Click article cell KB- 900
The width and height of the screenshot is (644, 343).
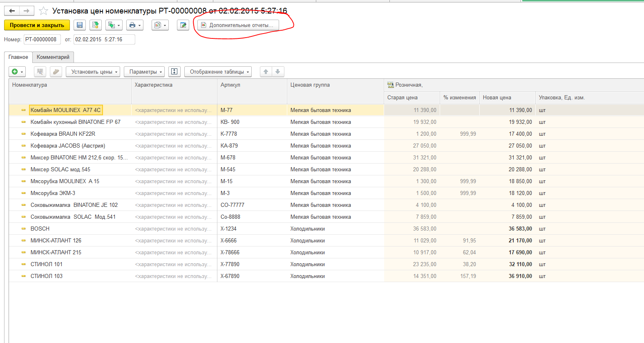click(x=252, y=122)
